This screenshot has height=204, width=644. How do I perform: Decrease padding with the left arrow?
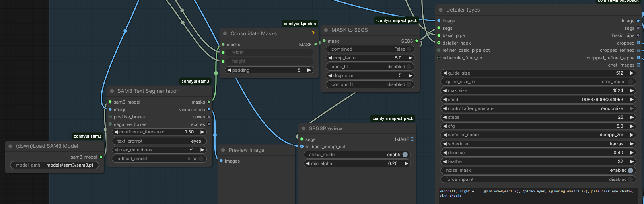[x=229, y=70]
